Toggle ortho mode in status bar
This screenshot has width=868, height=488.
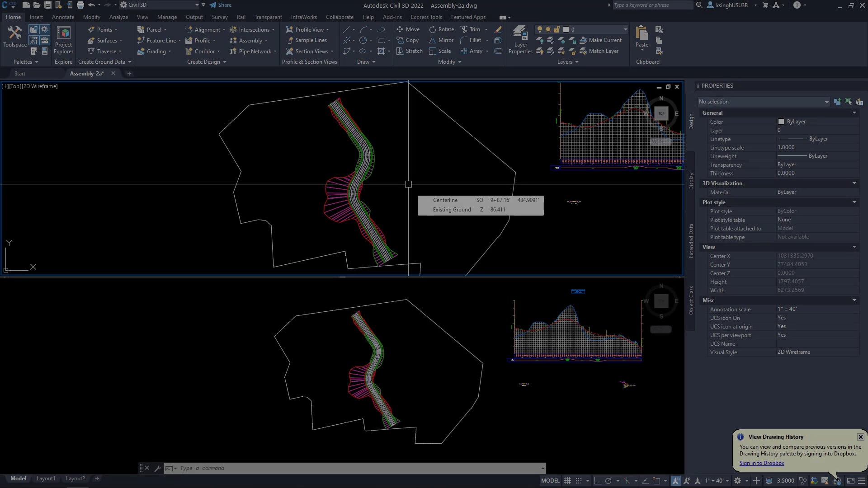598,481
